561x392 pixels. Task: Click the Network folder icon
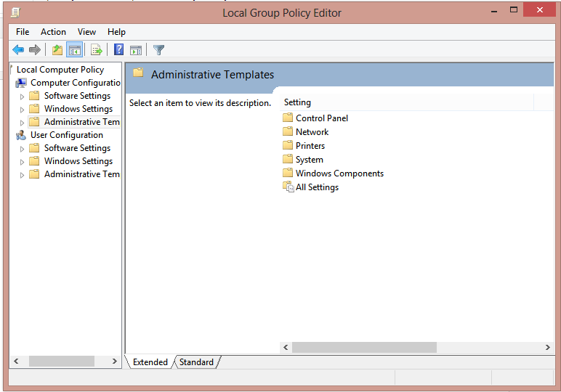coord(288,131)
